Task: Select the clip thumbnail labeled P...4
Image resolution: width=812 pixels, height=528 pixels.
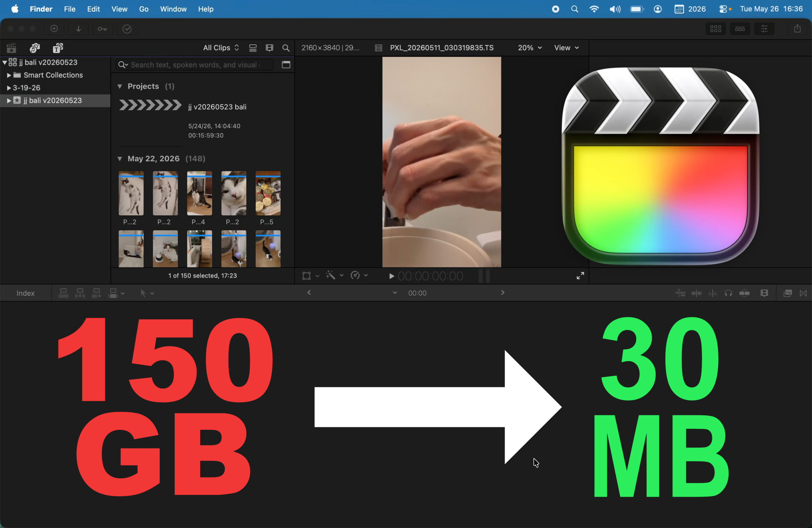Action: coord(200,193)
